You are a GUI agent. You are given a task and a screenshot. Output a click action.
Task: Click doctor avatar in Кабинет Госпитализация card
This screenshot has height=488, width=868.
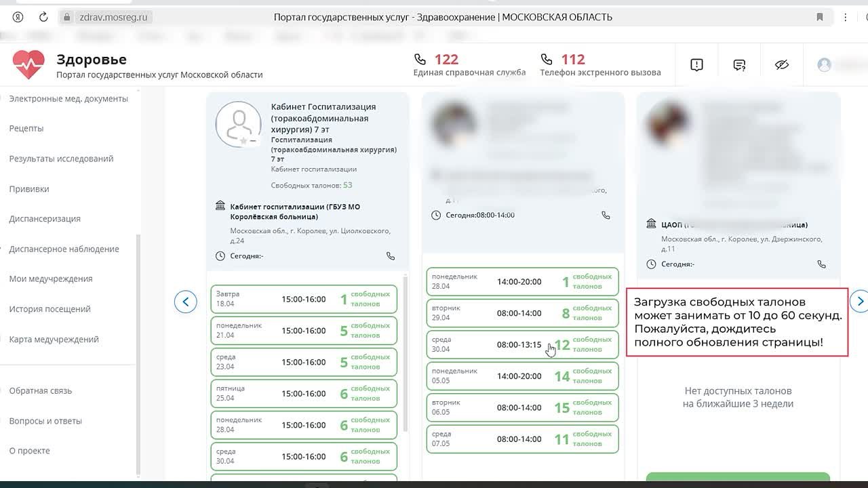pyautogui.click(x=238, y=125)
